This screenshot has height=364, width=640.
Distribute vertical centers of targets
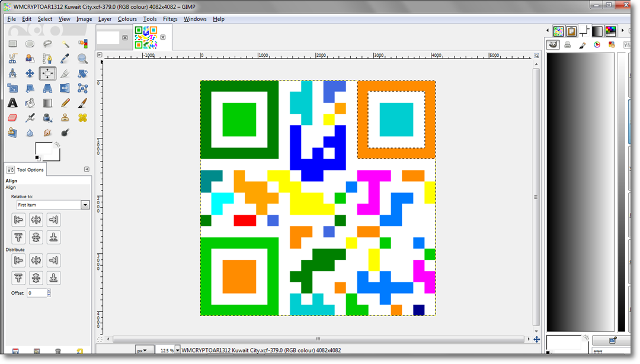tap(36, 278)
